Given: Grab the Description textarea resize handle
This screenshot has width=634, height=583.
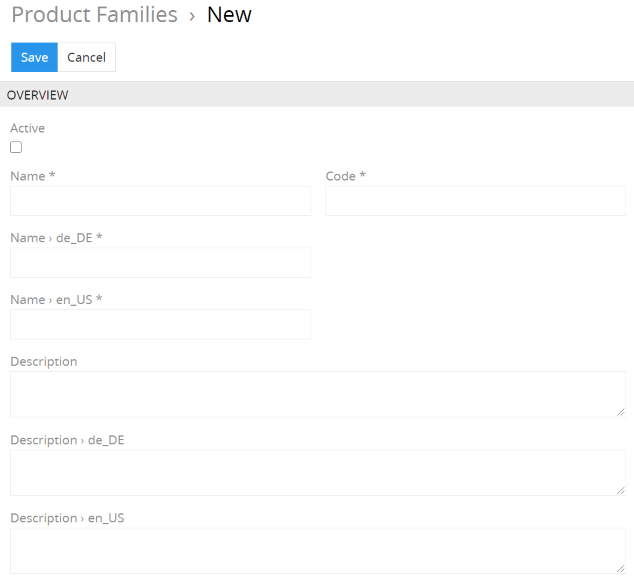Looking at the screenshot, I should 621,412.
